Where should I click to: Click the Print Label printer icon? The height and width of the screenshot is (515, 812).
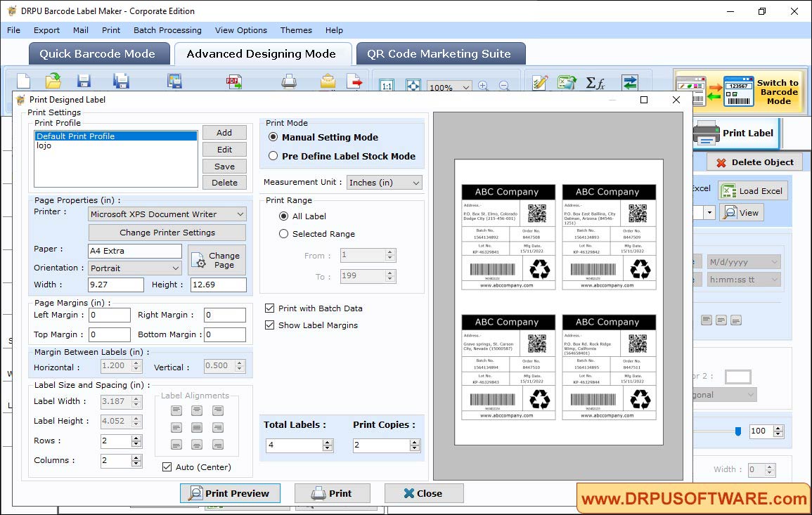point(705,133)
